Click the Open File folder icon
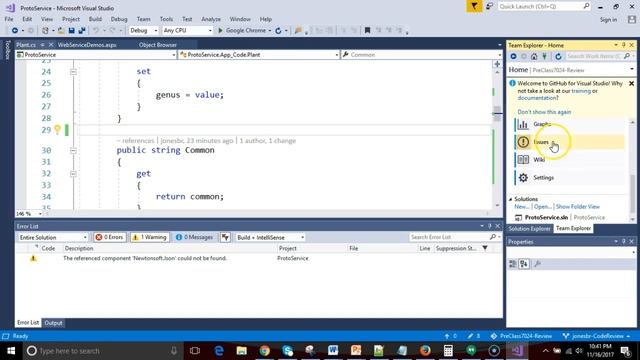640x360 pixels. click(x=61, y=31)
